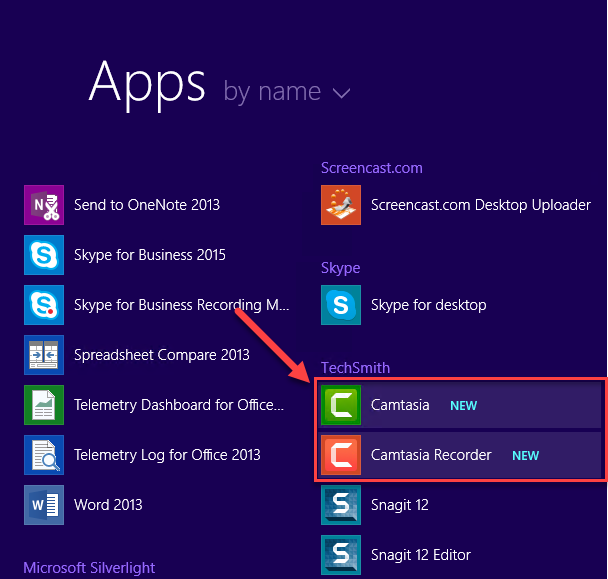Launch Word 2013 icon
The height and width of the screenshot is (579, 608).
(44, 505)
